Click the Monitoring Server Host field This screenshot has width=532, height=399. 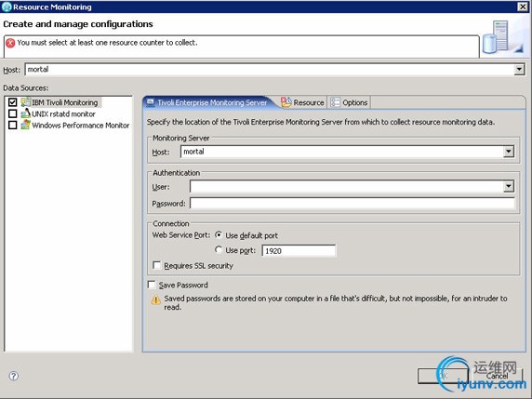[342, 152]
